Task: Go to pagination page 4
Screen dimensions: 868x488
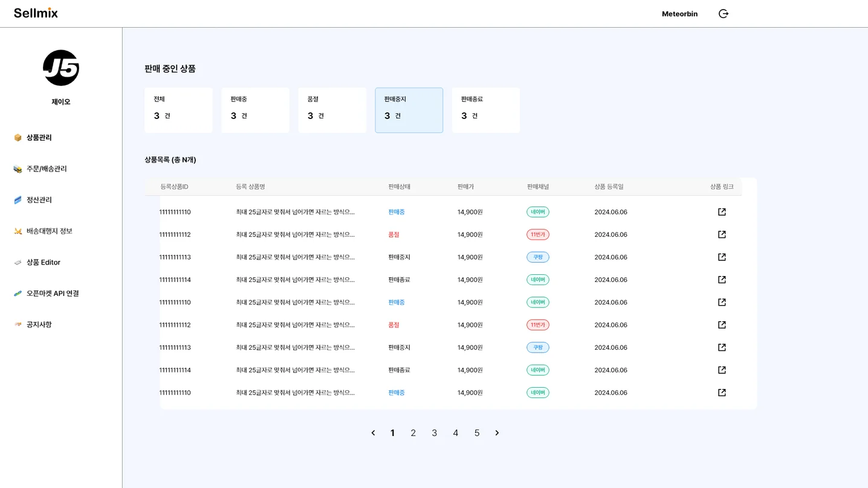Action: tap(456, 433)
